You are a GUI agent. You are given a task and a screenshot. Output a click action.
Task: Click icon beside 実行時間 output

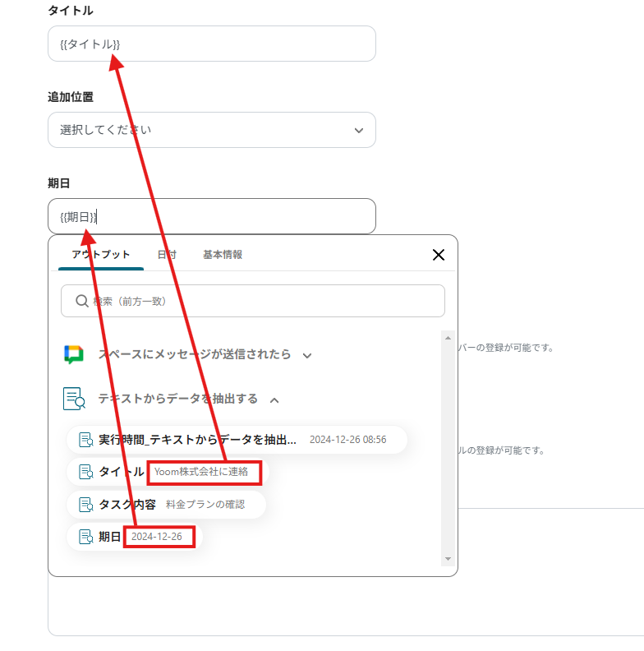tap(86, 440)
